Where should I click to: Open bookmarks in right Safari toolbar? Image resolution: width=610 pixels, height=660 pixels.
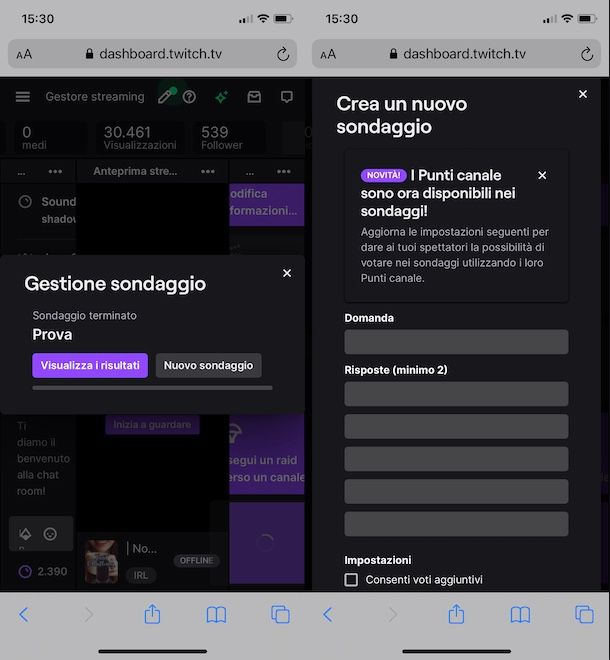tap(520, 615)
